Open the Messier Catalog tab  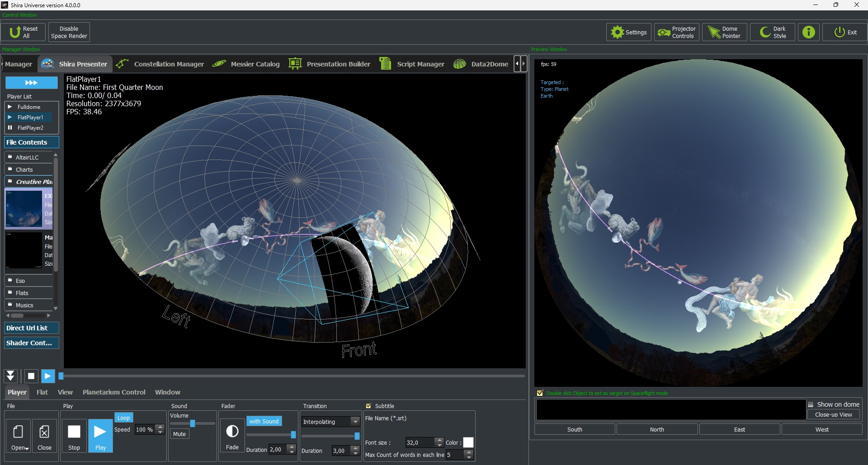coord(246,64)
